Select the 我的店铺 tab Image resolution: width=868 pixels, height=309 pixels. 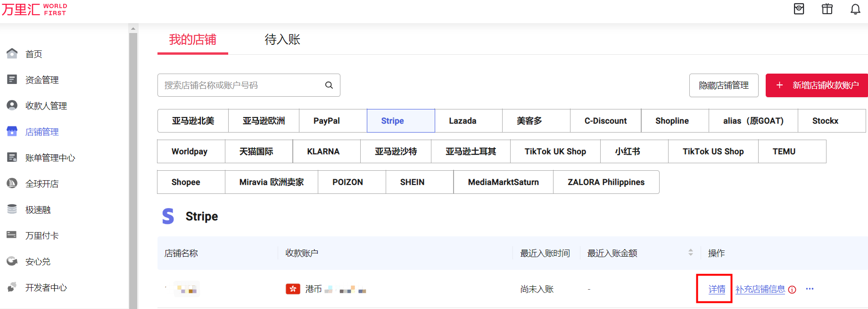point(192,40)
